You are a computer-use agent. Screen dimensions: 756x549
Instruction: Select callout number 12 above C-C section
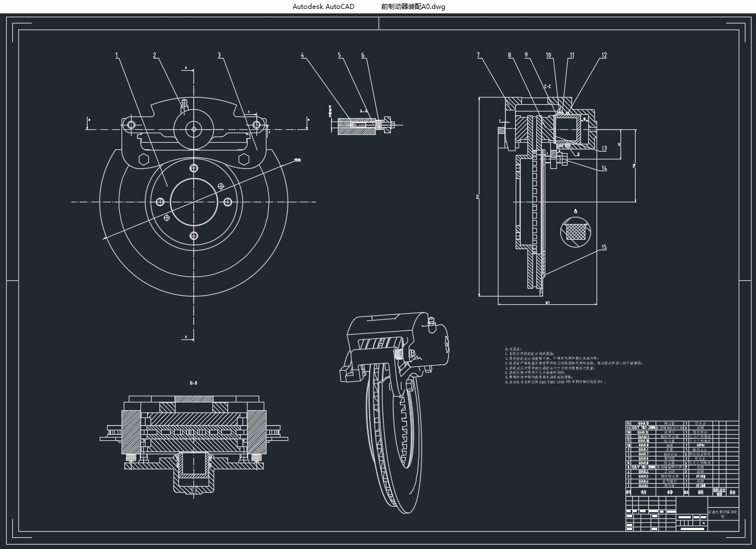coord(604,55)
